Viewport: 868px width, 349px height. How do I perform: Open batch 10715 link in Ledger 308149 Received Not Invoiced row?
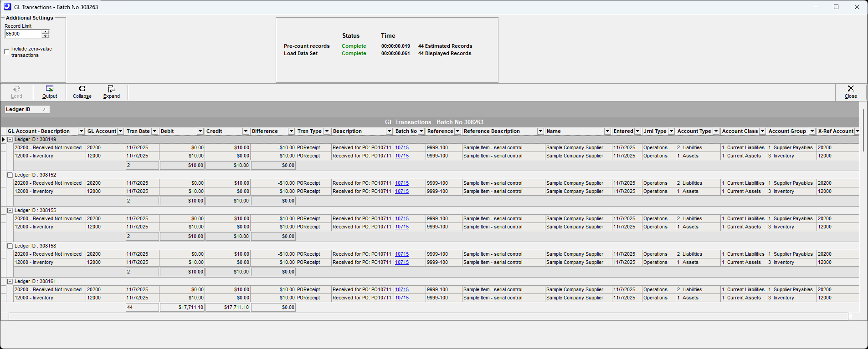(402, 147)
